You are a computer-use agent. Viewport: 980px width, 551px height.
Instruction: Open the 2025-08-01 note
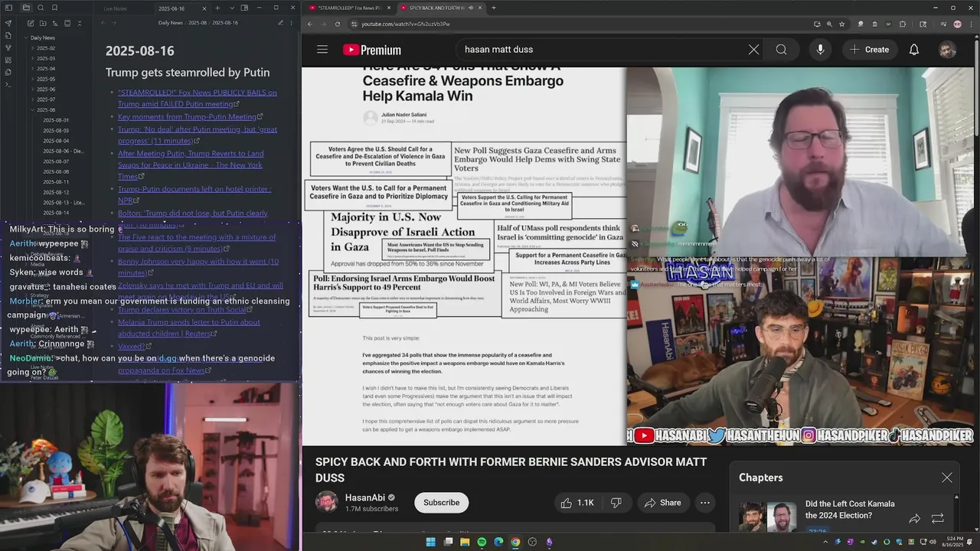tap(56, 120)
